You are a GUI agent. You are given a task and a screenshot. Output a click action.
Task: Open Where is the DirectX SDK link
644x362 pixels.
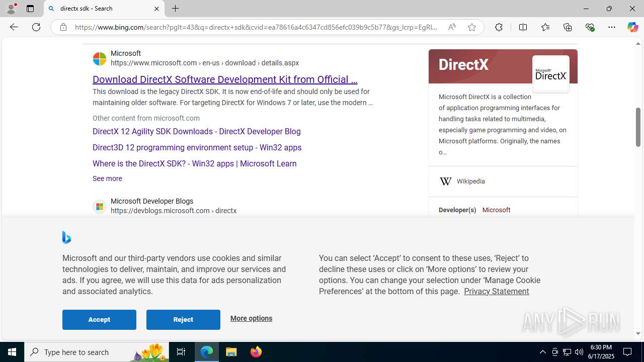click(194, 163)
